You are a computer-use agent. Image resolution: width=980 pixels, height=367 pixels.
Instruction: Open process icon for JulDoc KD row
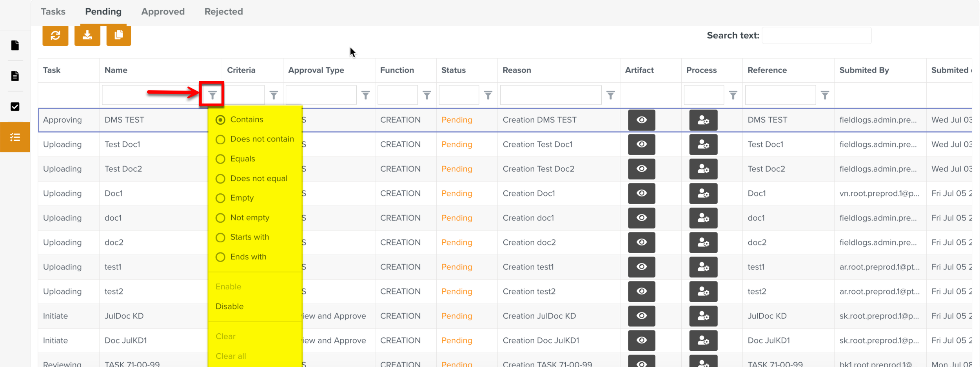(703, 316)
